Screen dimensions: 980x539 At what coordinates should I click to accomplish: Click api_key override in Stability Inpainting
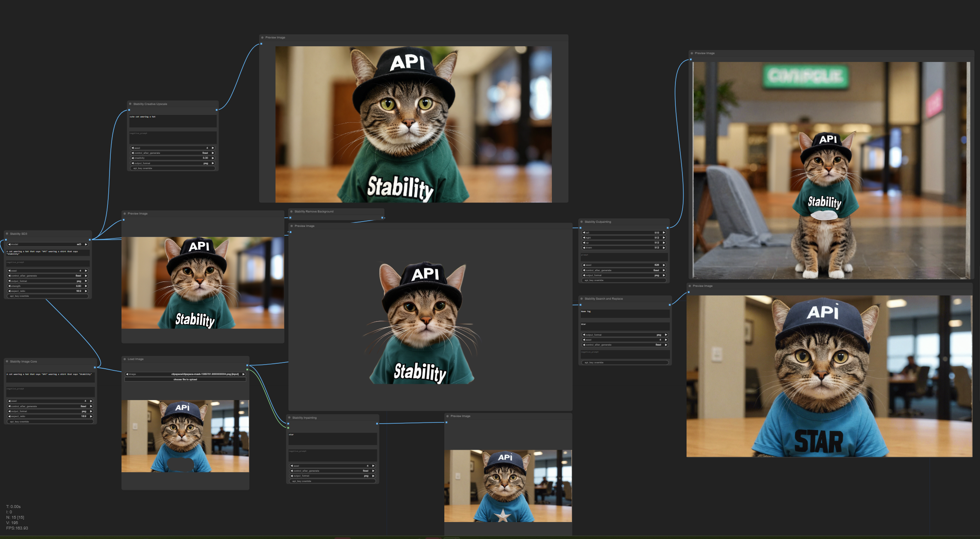[x=332, y=481]
